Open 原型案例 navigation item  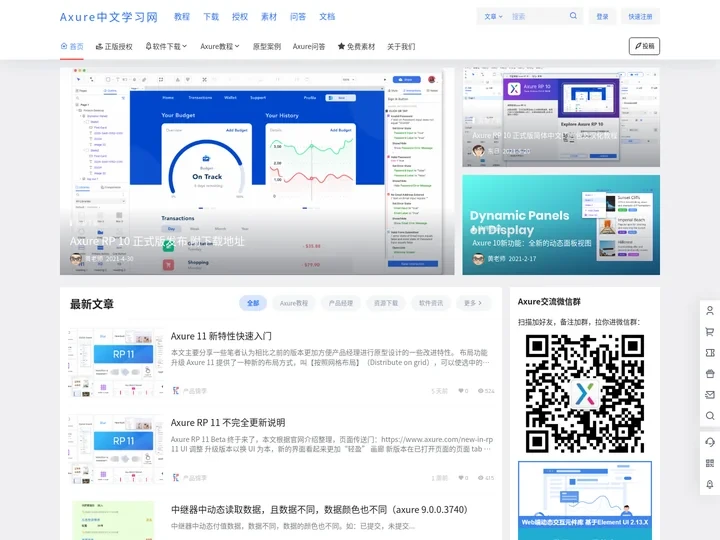pos(267,46)
